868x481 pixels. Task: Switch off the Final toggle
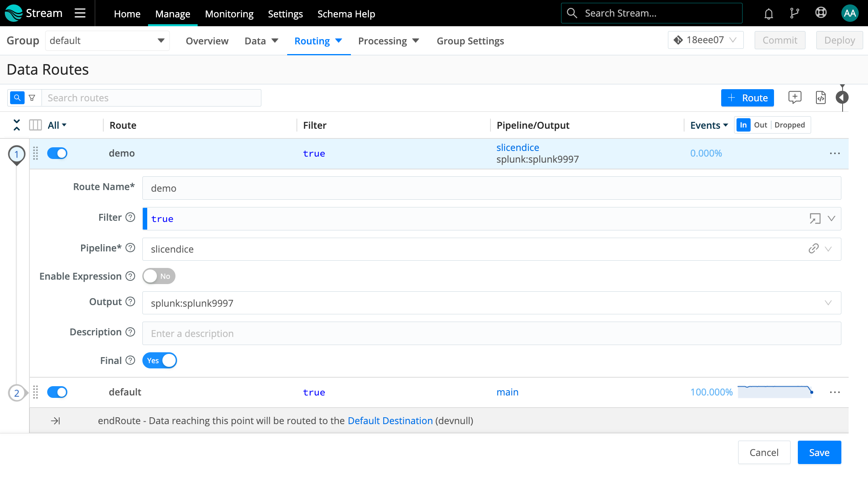160,361
